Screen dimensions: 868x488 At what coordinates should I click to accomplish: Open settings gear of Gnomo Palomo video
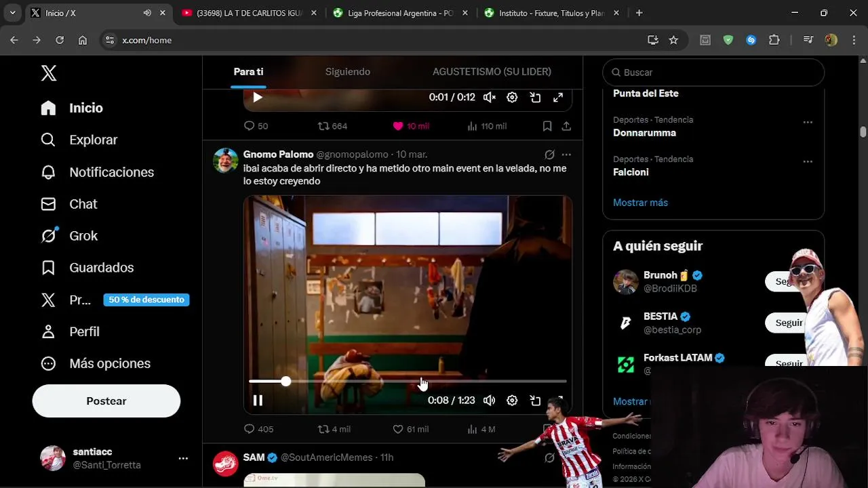[513, 401]
